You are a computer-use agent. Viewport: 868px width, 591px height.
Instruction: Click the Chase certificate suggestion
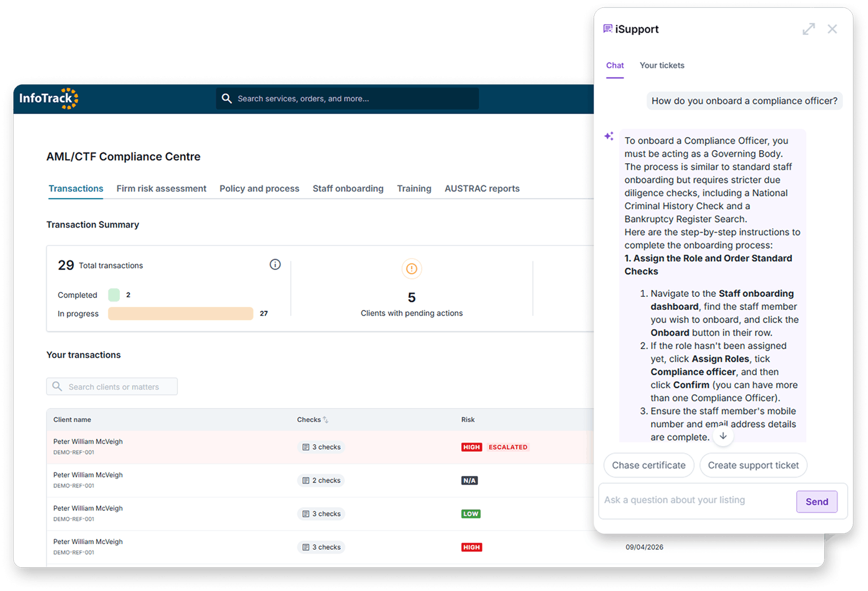[648, 465]
